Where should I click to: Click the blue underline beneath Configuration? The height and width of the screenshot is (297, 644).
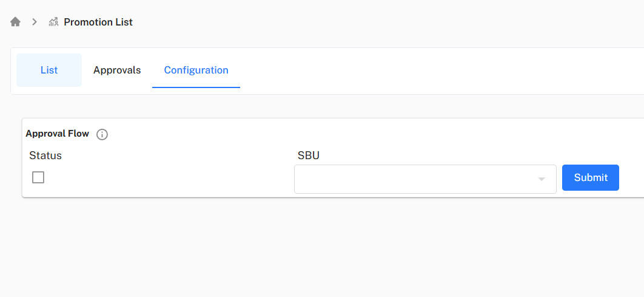click(196, 87)
